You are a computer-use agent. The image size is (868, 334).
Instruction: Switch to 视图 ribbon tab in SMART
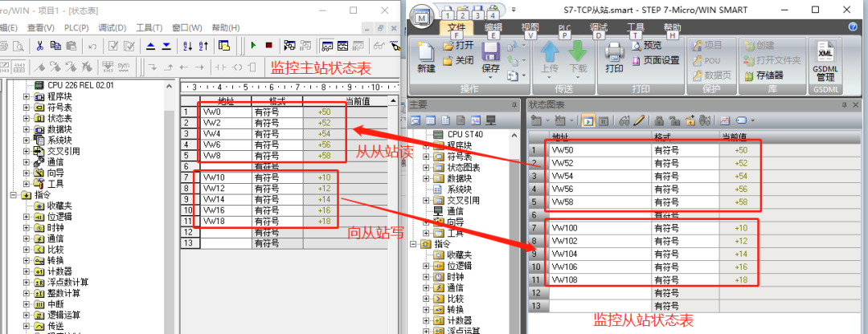point(530,27)
